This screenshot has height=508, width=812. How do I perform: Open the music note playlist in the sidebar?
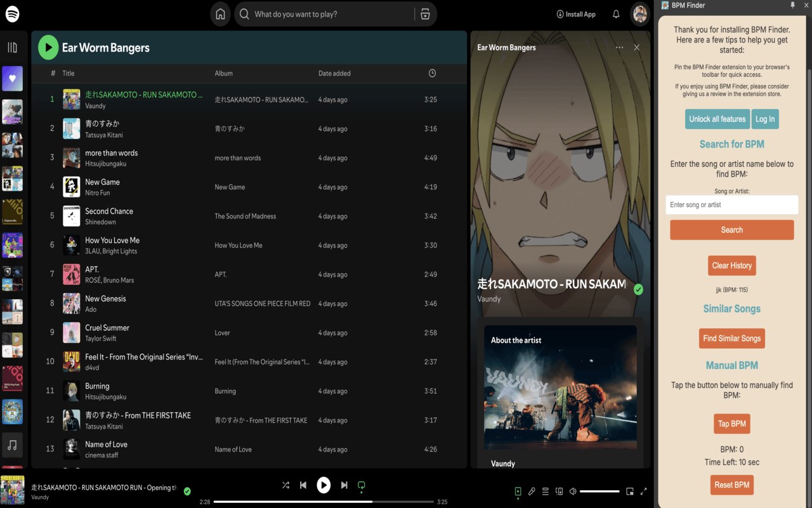coord(12,445)
